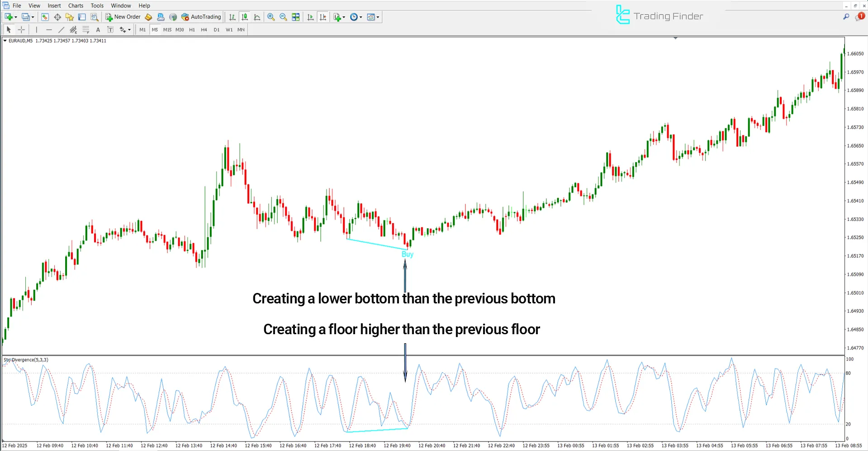Select the trendline drawing tool
The width and height of the screenshot is (868, 451).
pyautogui.click(x=61, y=30)
